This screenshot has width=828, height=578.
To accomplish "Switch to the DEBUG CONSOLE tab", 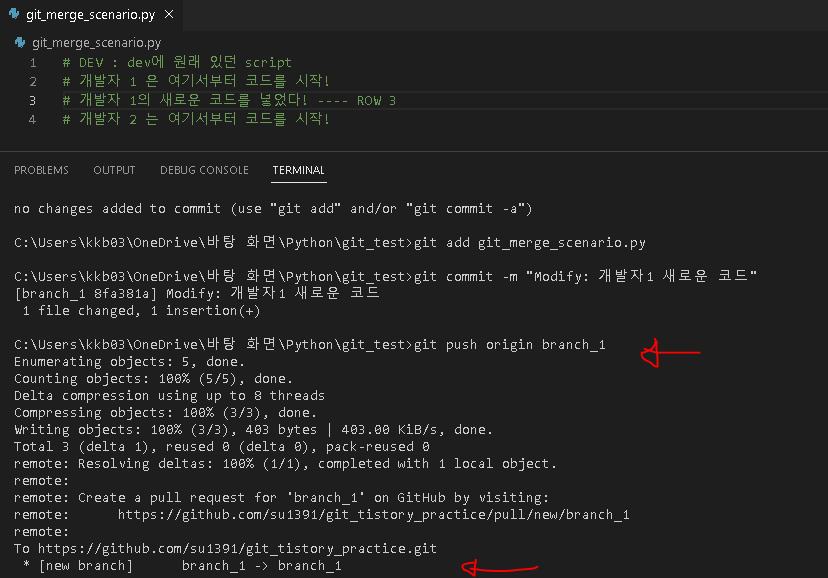I will pos(204,170).
